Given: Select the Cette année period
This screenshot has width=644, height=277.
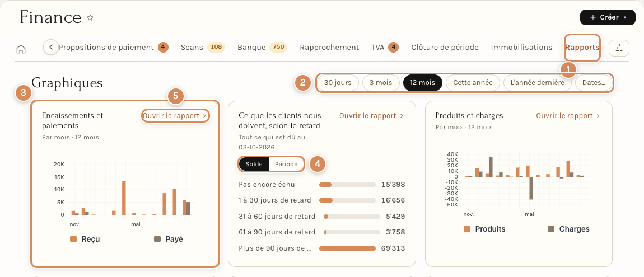Looking at the screenshot, I should pyautogui.click(x=473, y=82).
